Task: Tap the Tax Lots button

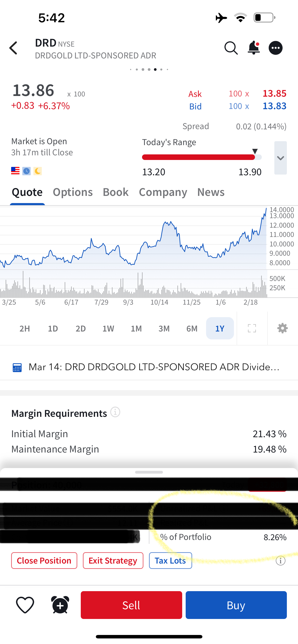Action: (170, 561)
